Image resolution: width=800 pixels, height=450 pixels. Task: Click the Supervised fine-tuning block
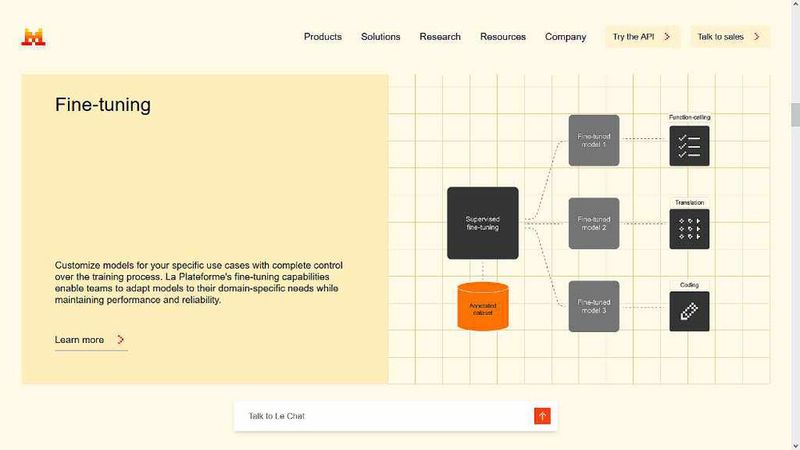[483, 223]
